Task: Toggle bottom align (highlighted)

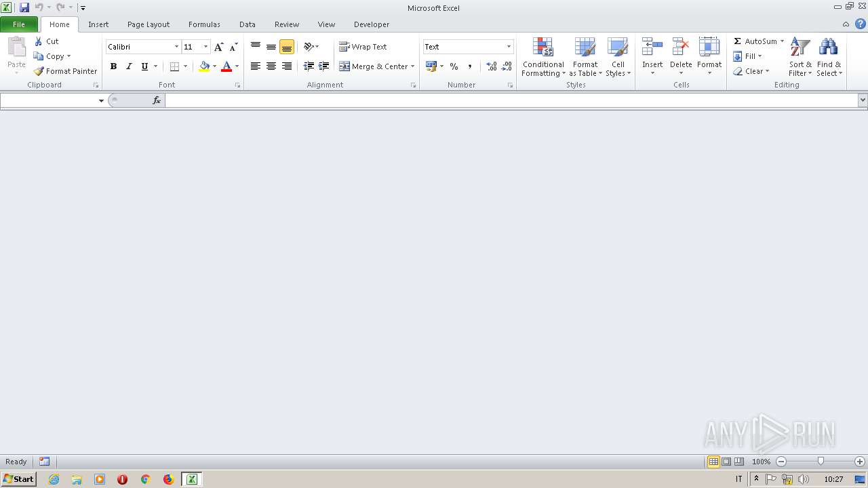Action: pos(287,47)
